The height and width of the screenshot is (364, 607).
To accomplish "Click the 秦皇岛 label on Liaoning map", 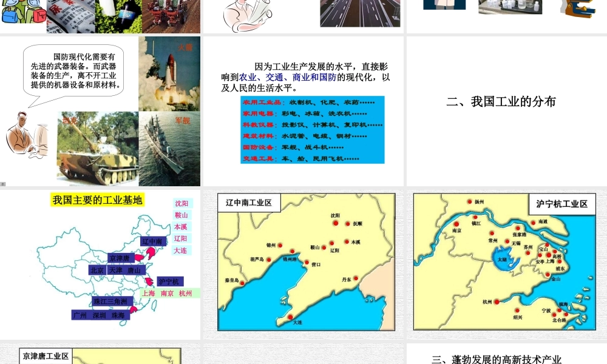I will coord(232,280).
